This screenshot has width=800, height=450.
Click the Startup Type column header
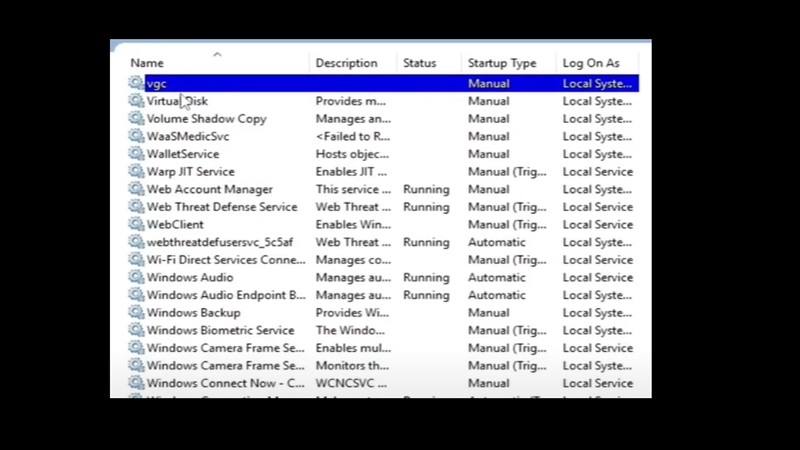click(502, 63)
